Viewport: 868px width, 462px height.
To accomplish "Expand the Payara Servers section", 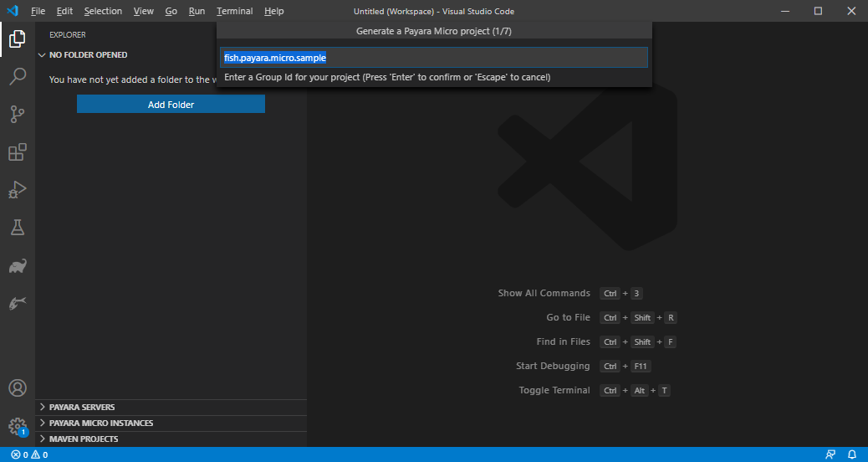I will point(82,408).
